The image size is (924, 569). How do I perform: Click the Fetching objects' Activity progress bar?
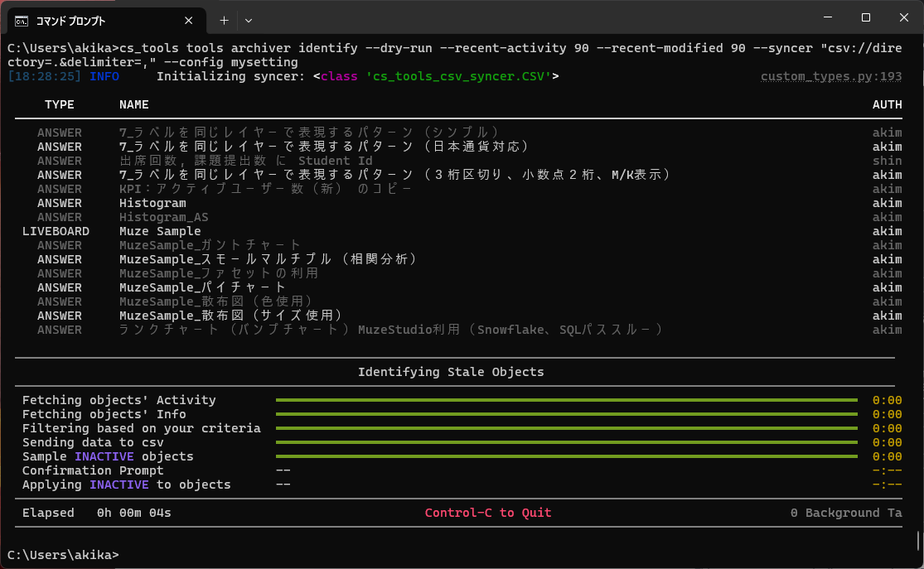pyautogui.click(x=566, y=400)
